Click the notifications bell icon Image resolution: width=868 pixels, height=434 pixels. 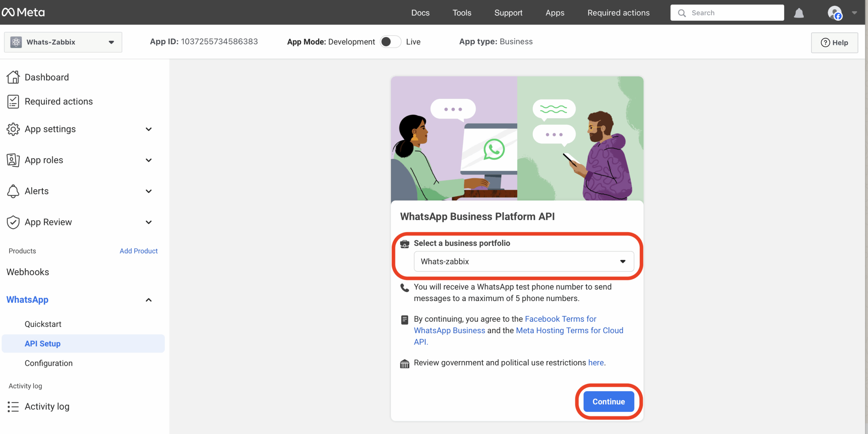[799, 13]
